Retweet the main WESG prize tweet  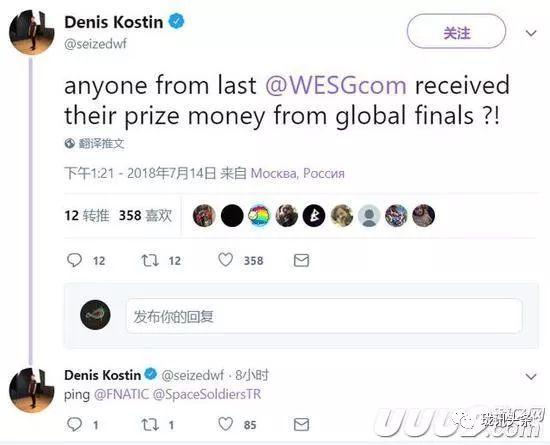[x=150, y=260]
